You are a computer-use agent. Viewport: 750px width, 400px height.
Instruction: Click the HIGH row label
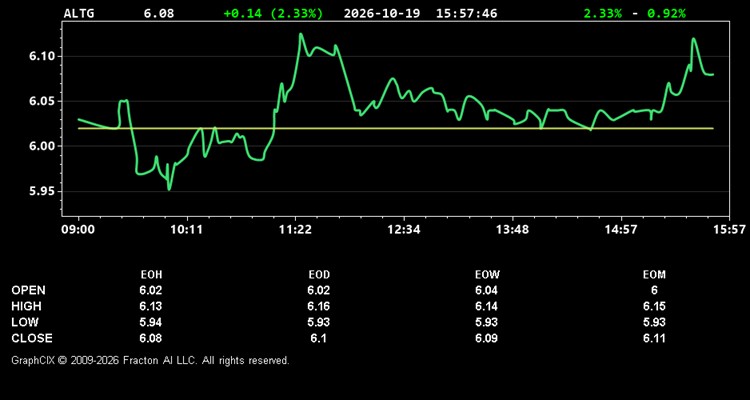pyautogui.click(x=26, y=307)
